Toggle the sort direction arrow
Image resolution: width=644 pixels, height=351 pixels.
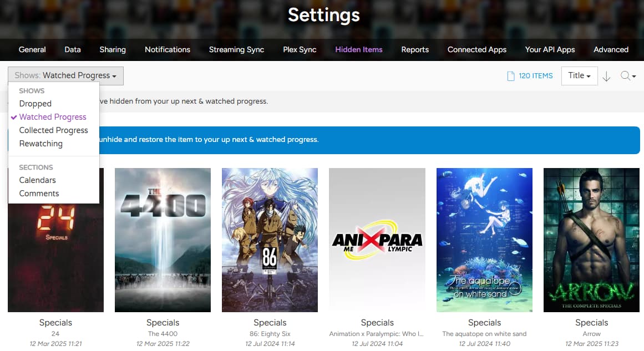(x=606, y=77)
